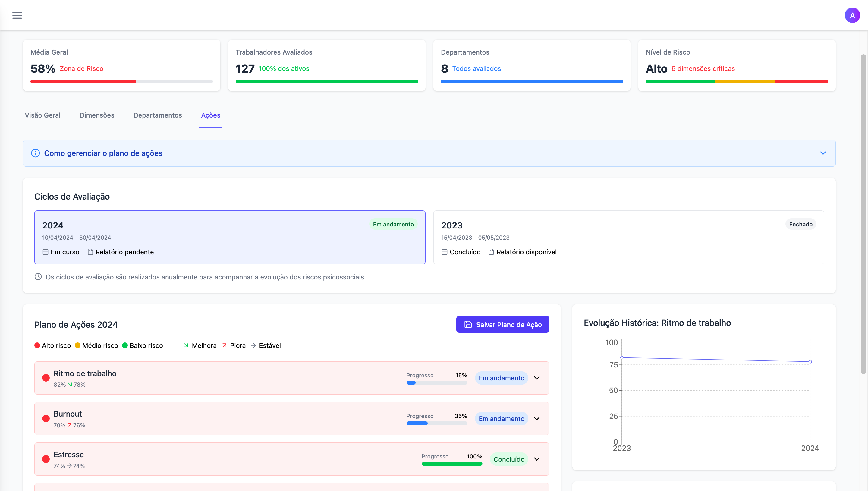Click the document icon next to Relatório disponível
Viewport: 868px width, 491px height.
pyautogui.click(x=492, y=252)
